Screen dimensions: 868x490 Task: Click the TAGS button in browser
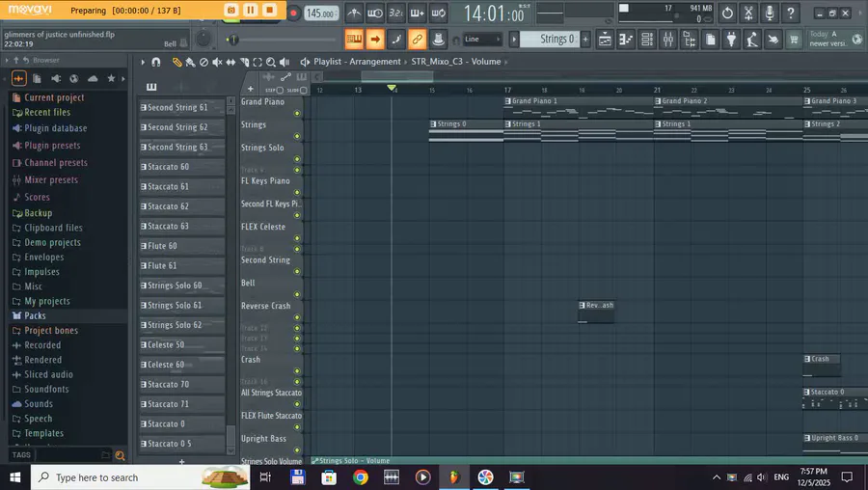[x=21, y=455]
